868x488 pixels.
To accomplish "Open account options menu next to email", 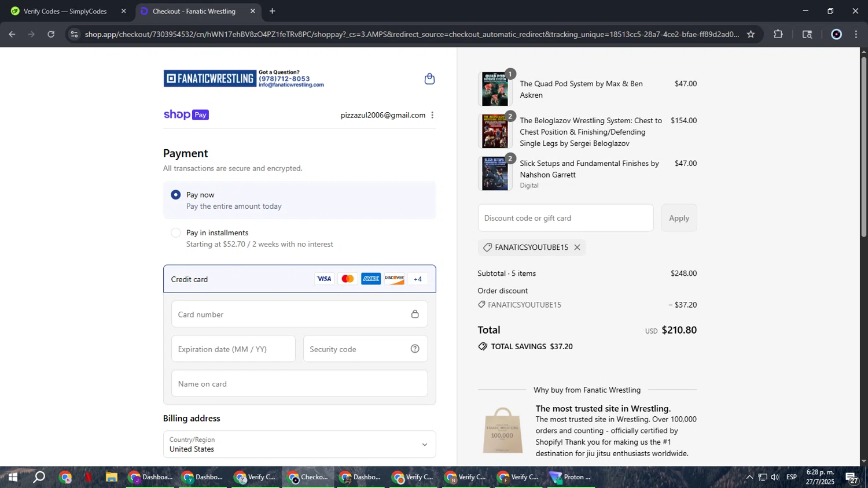I will (432, 115).
